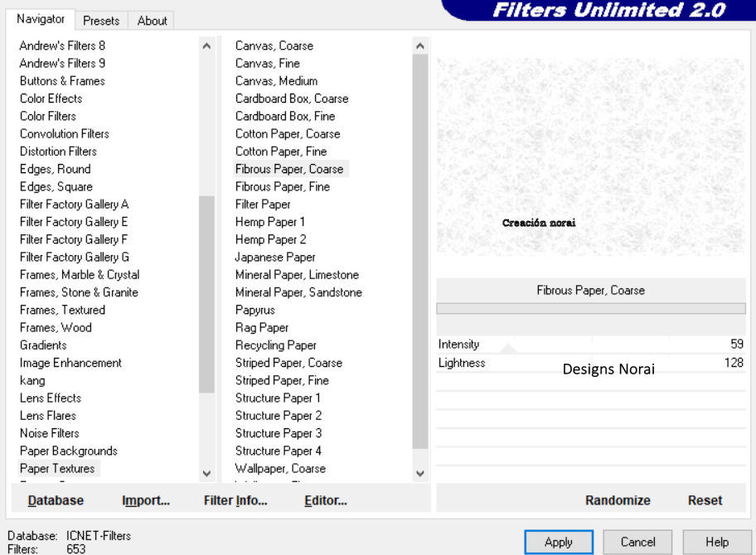The image size is (756, 555).
Task: Select Andrew's Filters 9 category
Action: pos(62,63)
